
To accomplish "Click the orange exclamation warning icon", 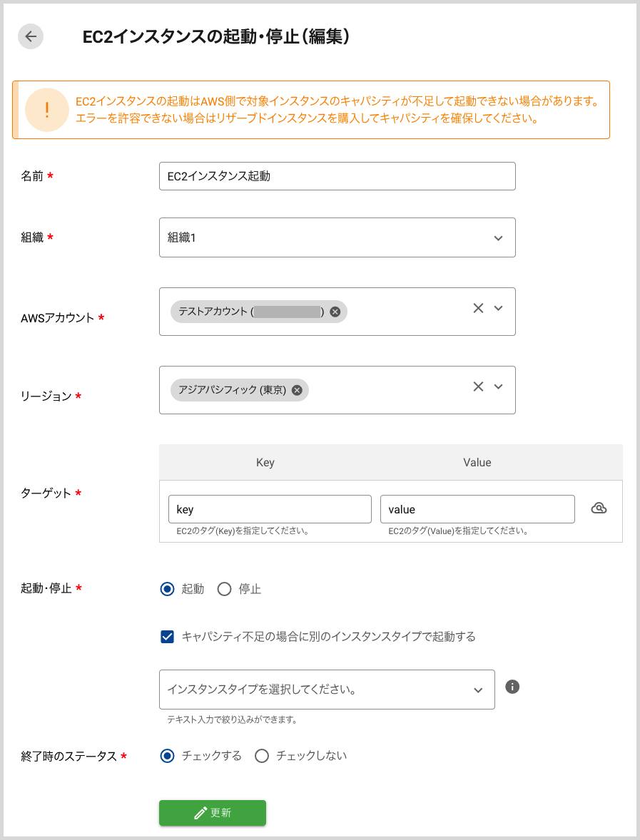I will click(x=47, y=111).
